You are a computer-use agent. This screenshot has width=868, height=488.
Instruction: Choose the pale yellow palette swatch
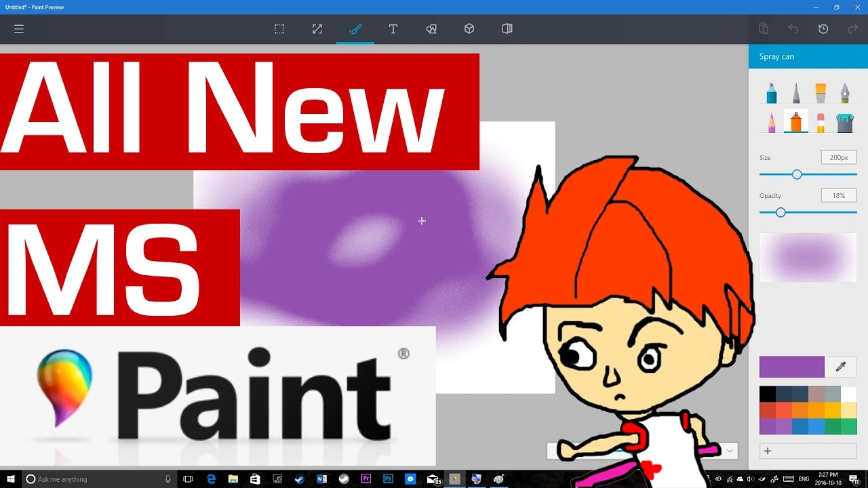point(848,410)
